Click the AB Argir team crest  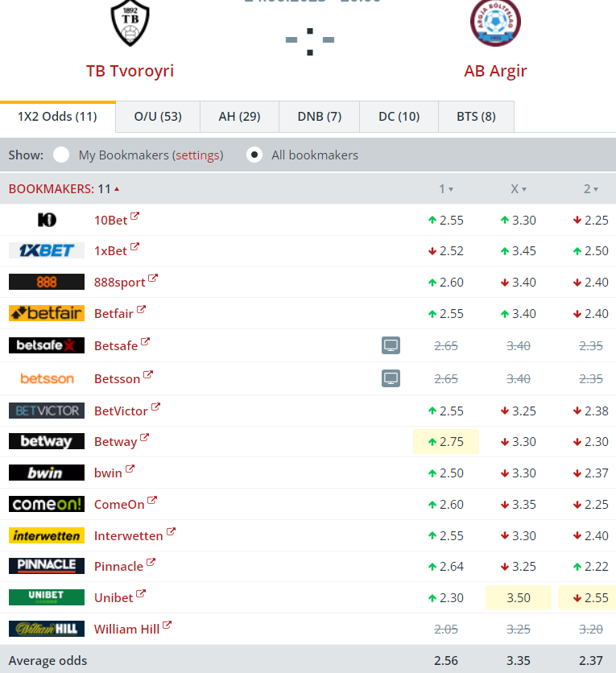495,23
